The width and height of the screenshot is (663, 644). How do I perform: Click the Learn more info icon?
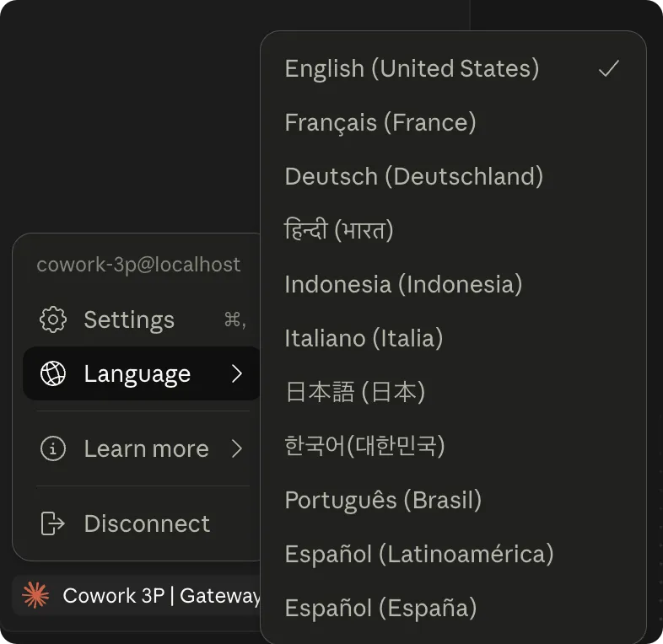53,448
